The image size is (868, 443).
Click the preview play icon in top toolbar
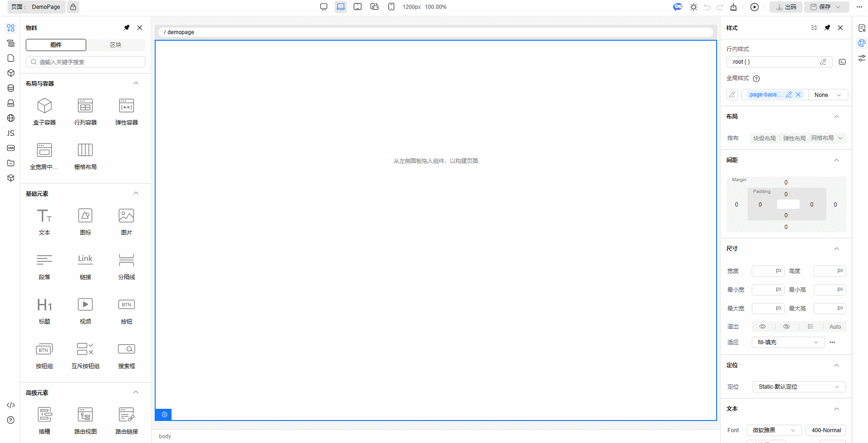(x=754, y=7)
